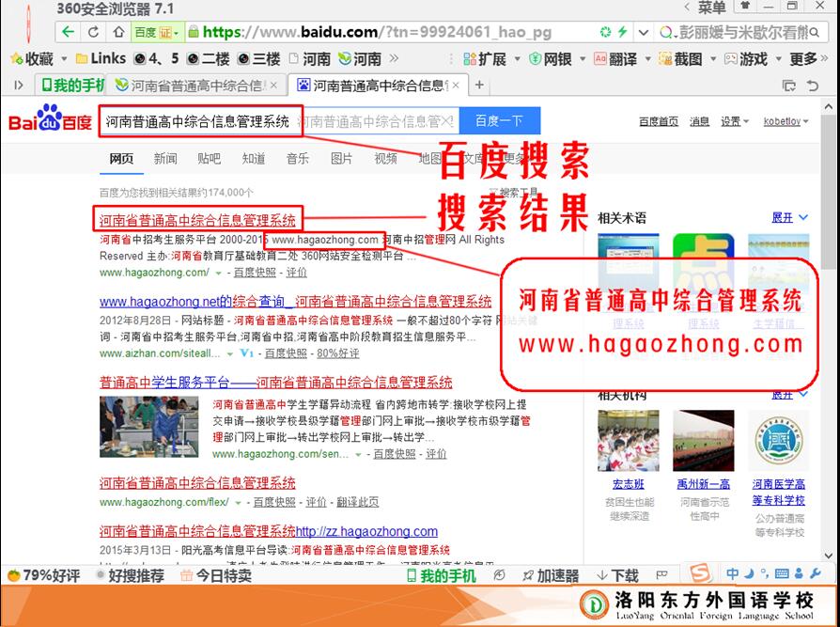Select the 图片 search category
Screen dimensions: 840x627
341,158
